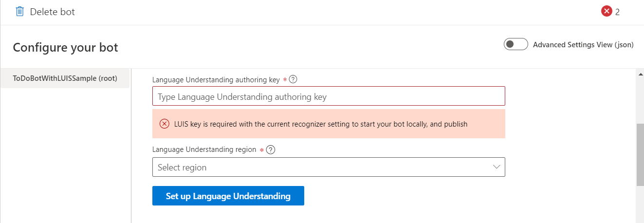Click the Advanced Settings View (json) label
The width and height of the screenshot is (644, 223).
[x=583, y=44]
